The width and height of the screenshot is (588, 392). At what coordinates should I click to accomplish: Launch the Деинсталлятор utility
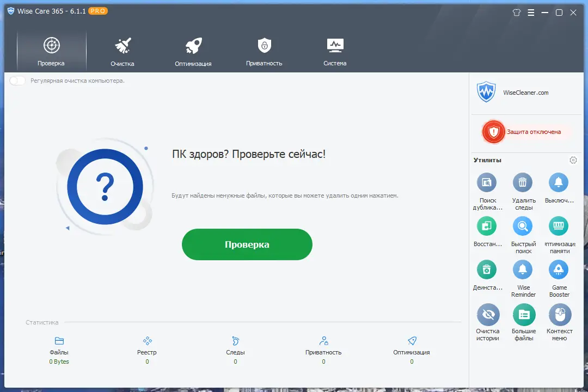(487, 269)
